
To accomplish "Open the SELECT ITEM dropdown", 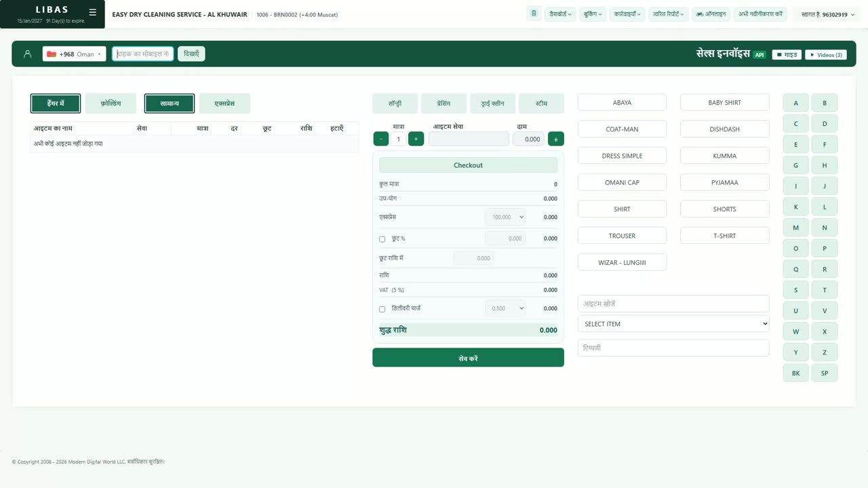I will point(673,324).
